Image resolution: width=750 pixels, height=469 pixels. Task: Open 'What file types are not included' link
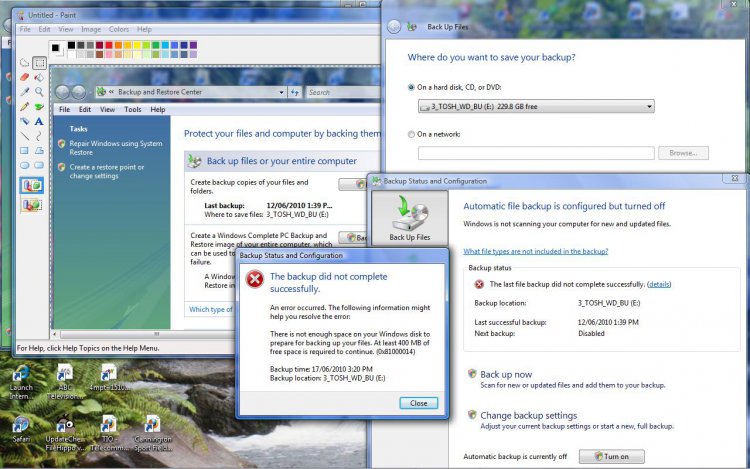pos(536,251)
